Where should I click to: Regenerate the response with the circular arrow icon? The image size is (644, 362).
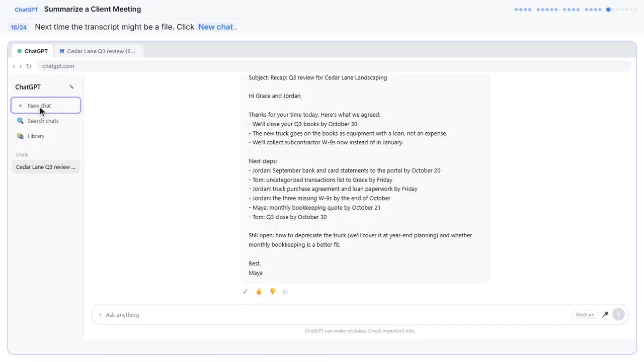tap(285, 292)
